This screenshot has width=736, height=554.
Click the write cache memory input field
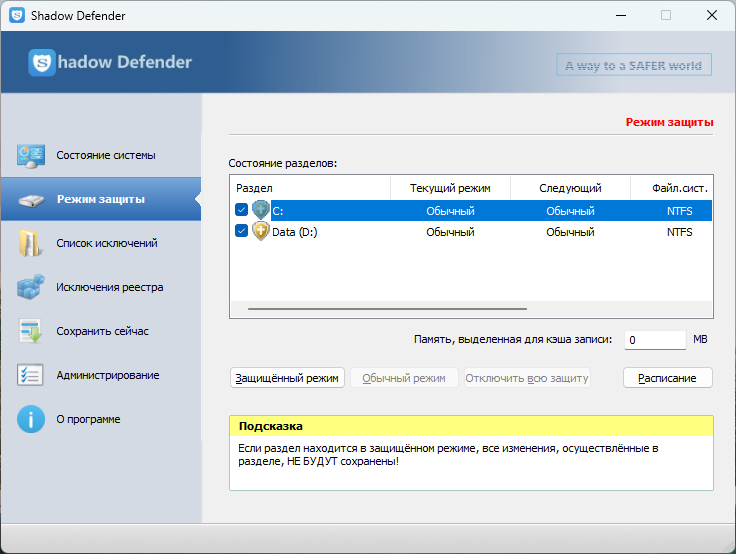point(655,340)
